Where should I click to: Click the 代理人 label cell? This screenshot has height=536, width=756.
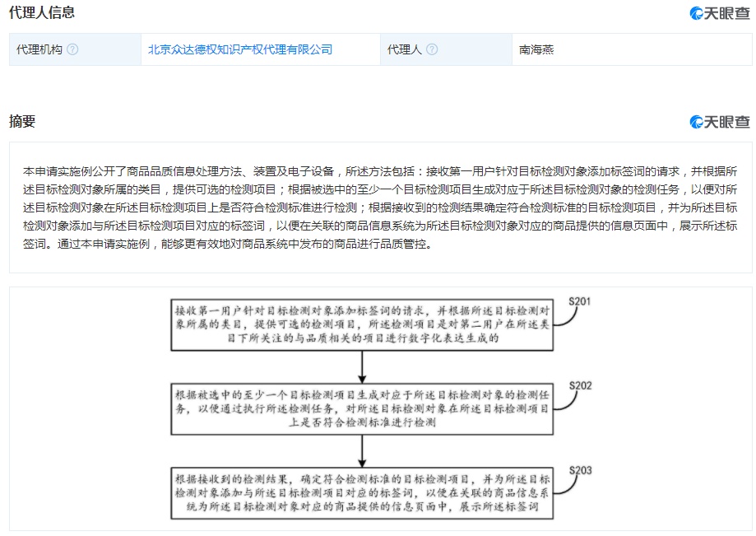point(446,49)
